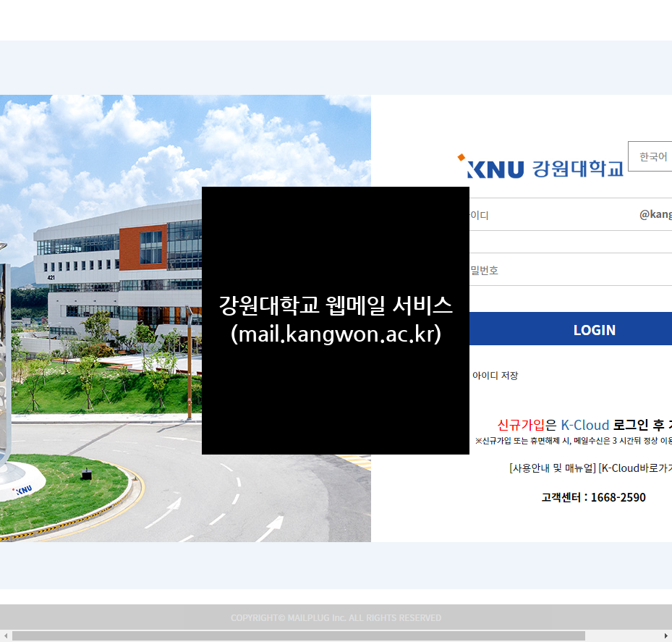Click the orange diamond in the KNU logo
This screenshot has width=672, height=642.
(461, 156)
